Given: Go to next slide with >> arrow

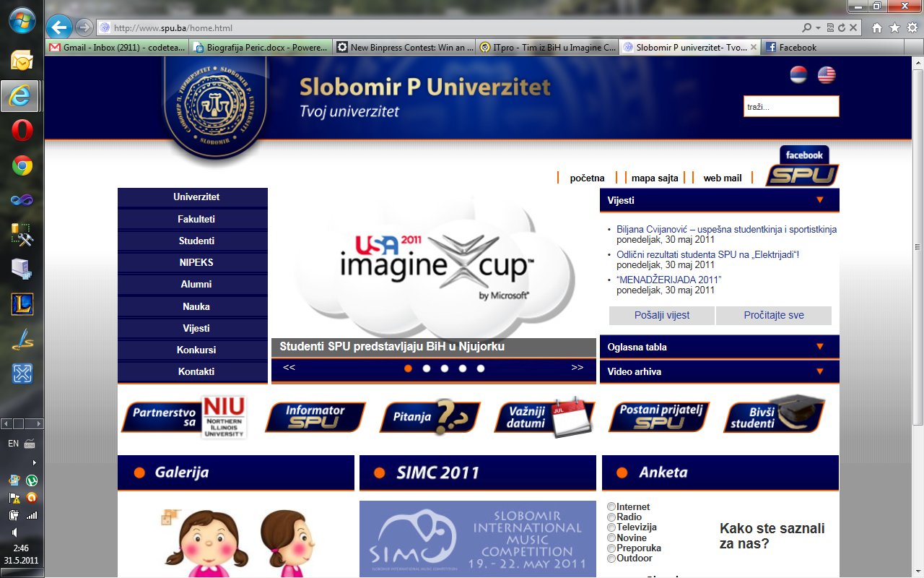Looking at the screenshot, I should point(577,368).
